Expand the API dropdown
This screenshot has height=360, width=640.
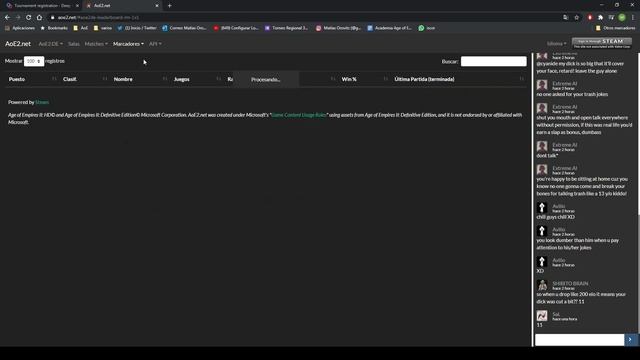155,44
